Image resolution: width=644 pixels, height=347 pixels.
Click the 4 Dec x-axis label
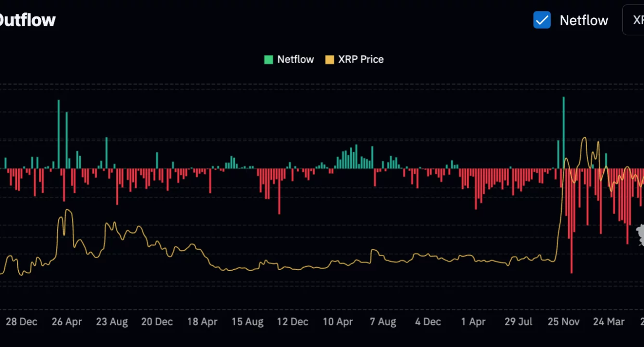pyautogui.click(x=428, y=322)
